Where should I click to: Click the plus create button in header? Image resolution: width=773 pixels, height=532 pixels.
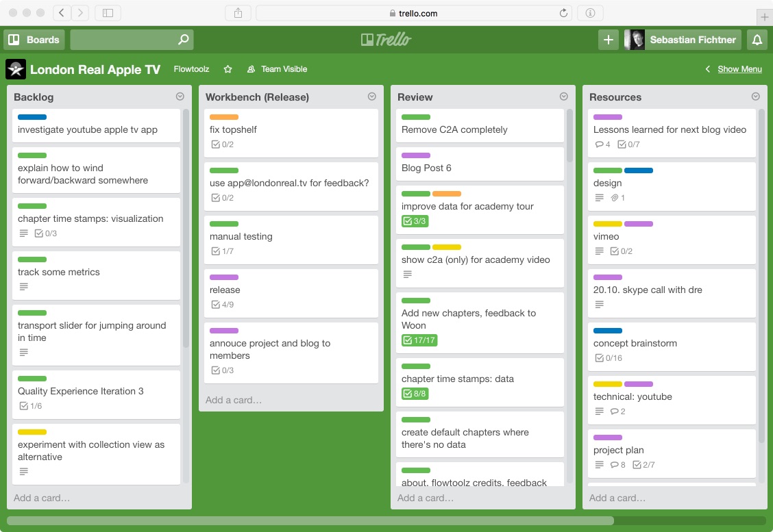[x=609, y=40]
